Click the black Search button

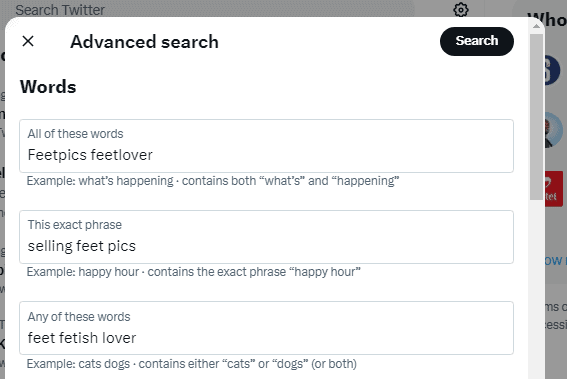(477, 41)
